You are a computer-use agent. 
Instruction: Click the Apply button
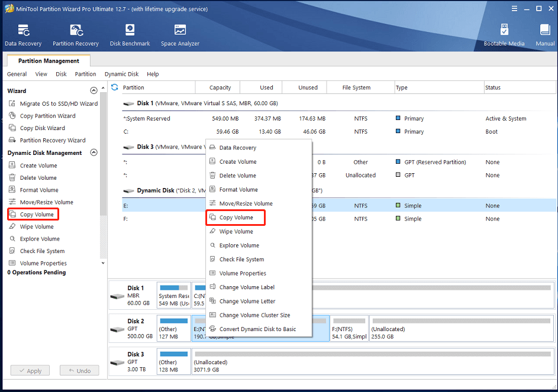(30, 371)
